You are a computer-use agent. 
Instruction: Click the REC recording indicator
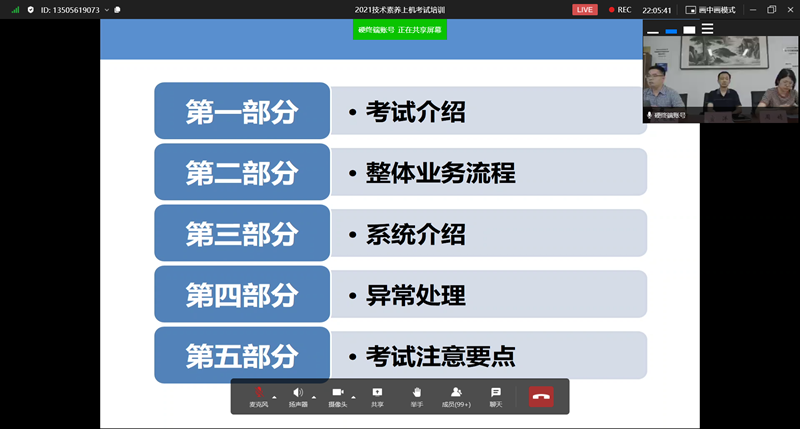tap(619, 9)
